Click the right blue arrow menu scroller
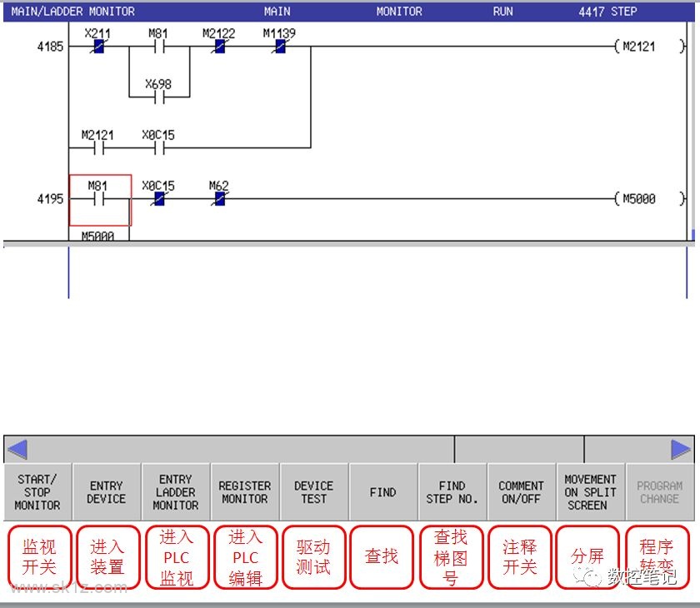 680,449
